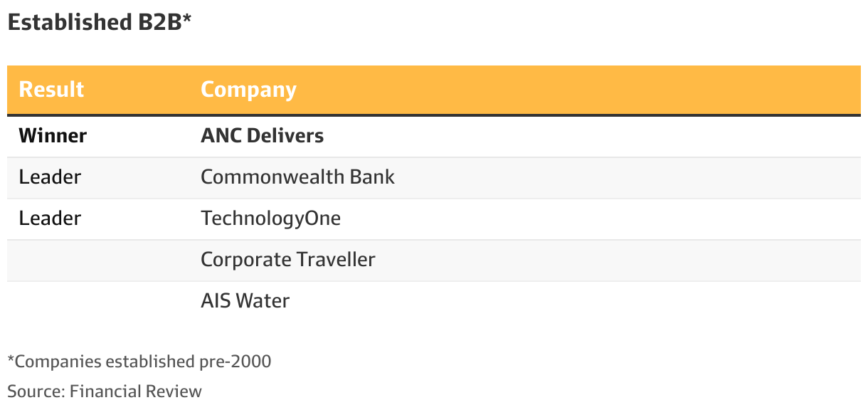Click the asterisk starting the footnote
Screen dimensions: 868x410
pyautogui.click(x=11, y=359)
